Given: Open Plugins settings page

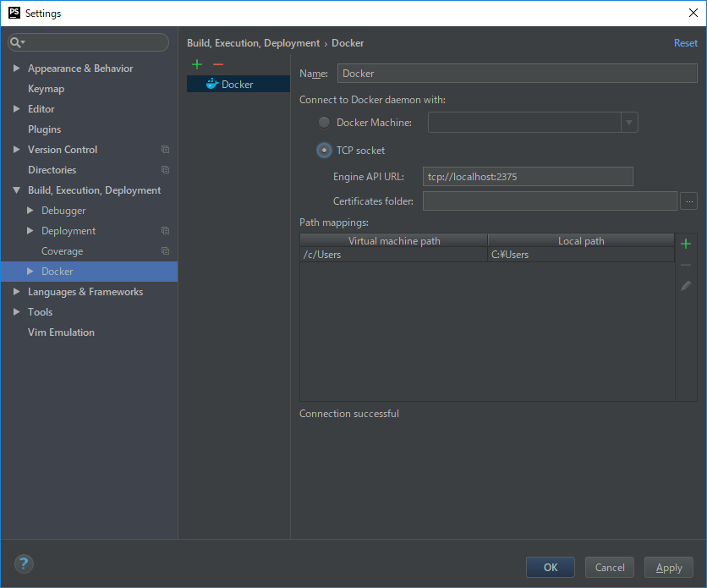Looking at the screenshot, I should click(44, 129).
